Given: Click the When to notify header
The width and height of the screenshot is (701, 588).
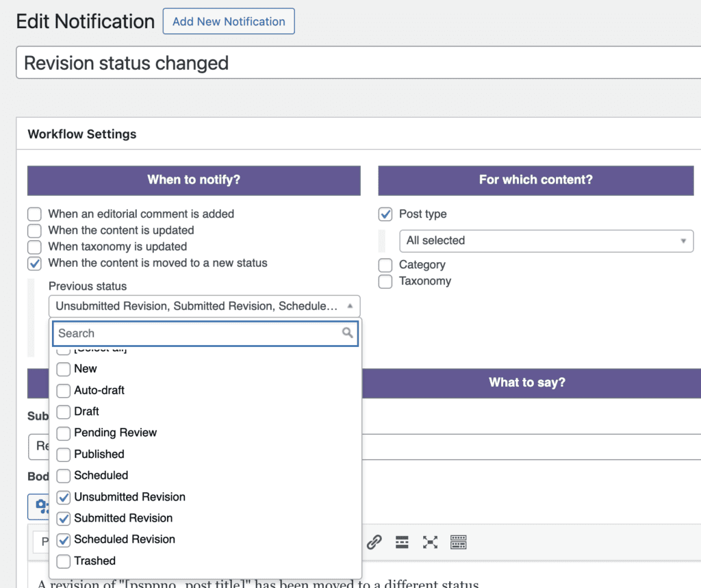Looking at the screenshot, I should tap(193, 181).
